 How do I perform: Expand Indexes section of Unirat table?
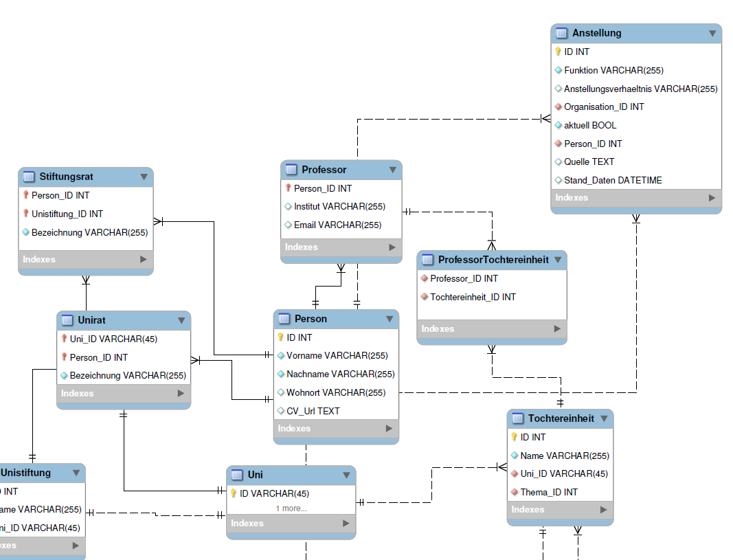coord(181,394)
